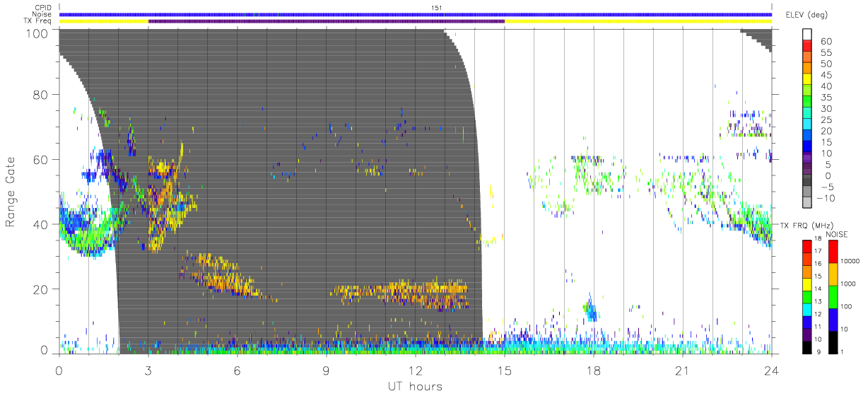Pick the red top segment of ELEV color bar

click(x=807, y=47)
